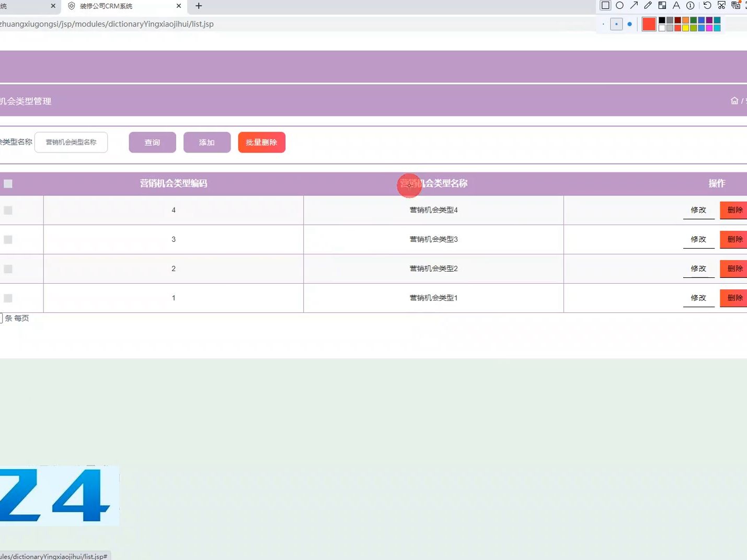Image resolution: width=747 pixels, height=560 pixels.
Task: Click the large current-color red swatch
Action: [649, 24]
